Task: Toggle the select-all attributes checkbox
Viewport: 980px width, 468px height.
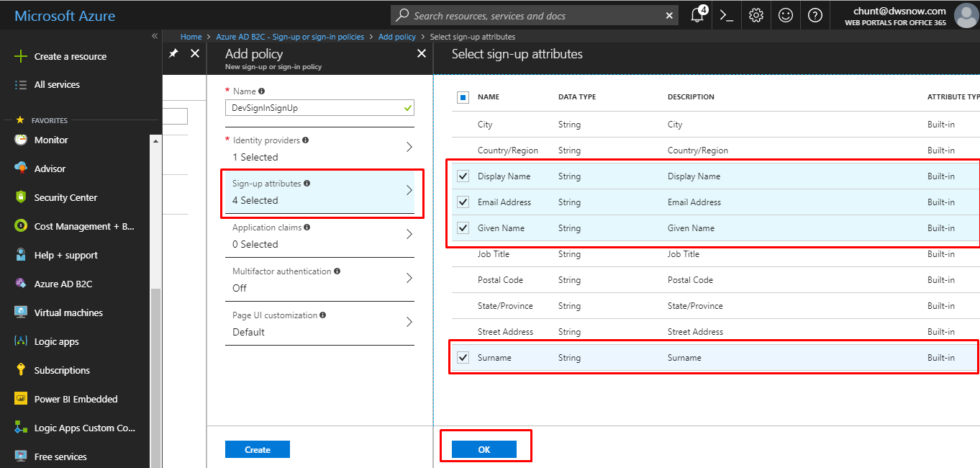Action: [x=463, y=97]
